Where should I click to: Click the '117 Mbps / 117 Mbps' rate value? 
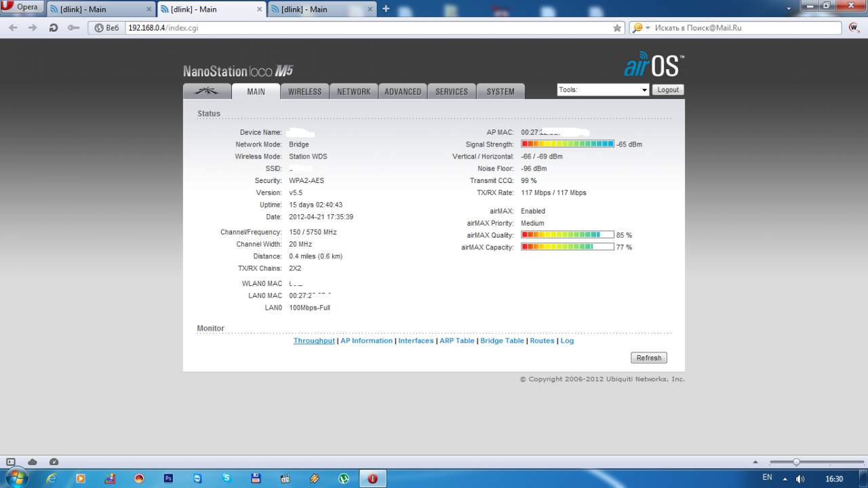(553, 193)
